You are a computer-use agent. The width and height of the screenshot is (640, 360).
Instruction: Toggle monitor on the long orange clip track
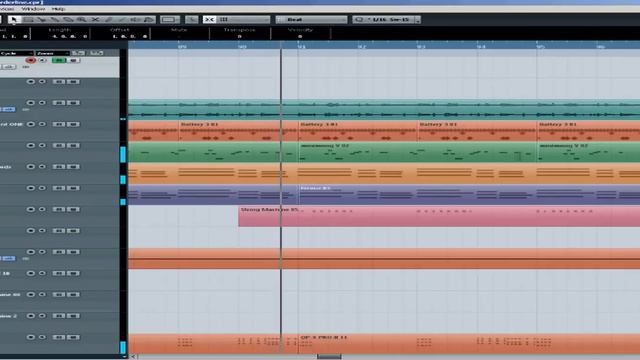pos(42,252)
